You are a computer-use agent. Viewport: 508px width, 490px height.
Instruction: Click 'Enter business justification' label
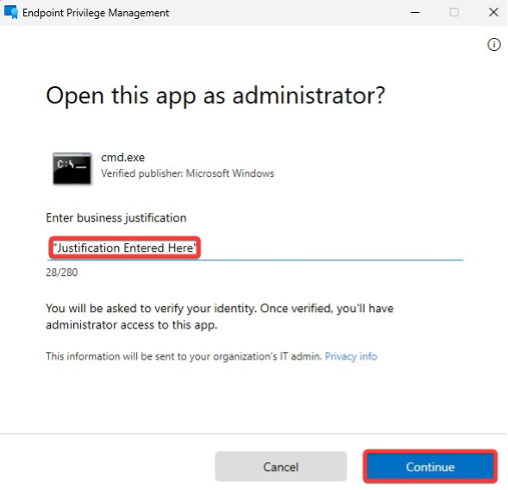coord(116,218)
